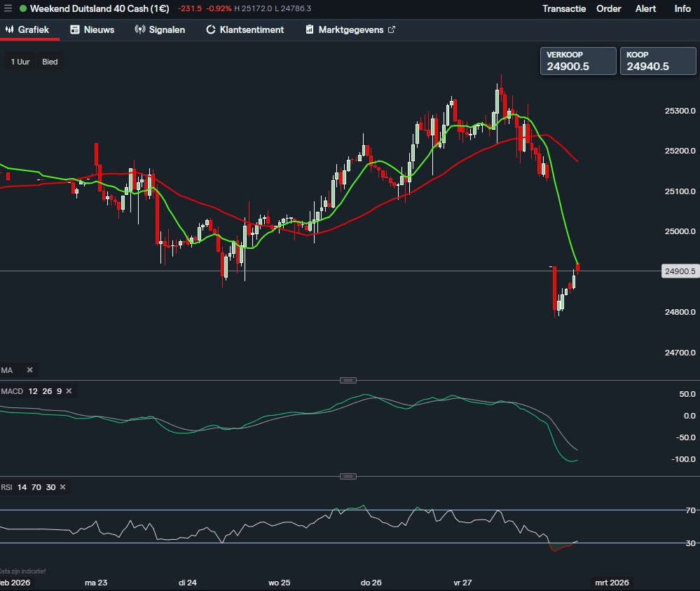
Task: Grab the divider handle above RSI panel
Action: [x=348, y=476]
